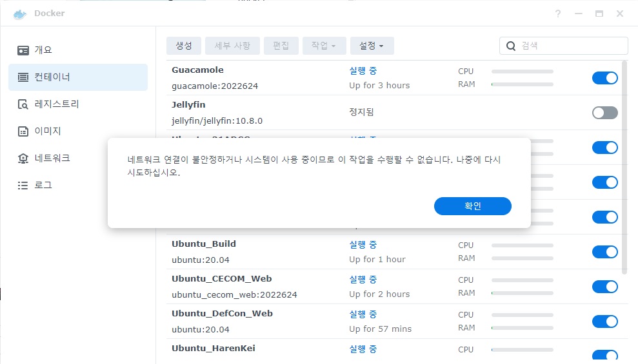
Task: Click the 레지스트리 registry icon
Action: 23,104
